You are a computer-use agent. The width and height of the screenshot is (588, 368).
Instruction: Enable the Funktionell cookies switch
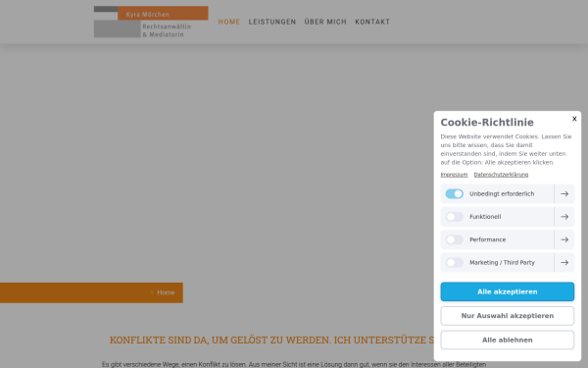coord(454,217)
